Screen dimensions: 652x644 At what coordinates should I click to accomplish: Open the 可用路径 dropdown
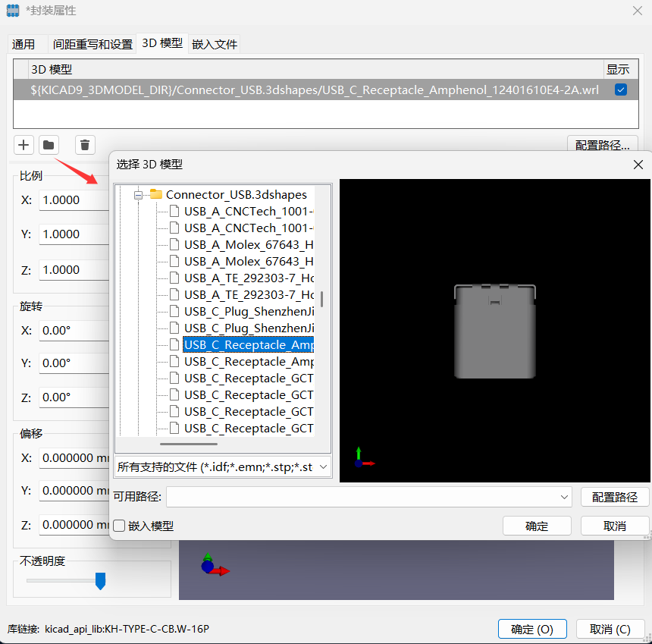[368, 497]
